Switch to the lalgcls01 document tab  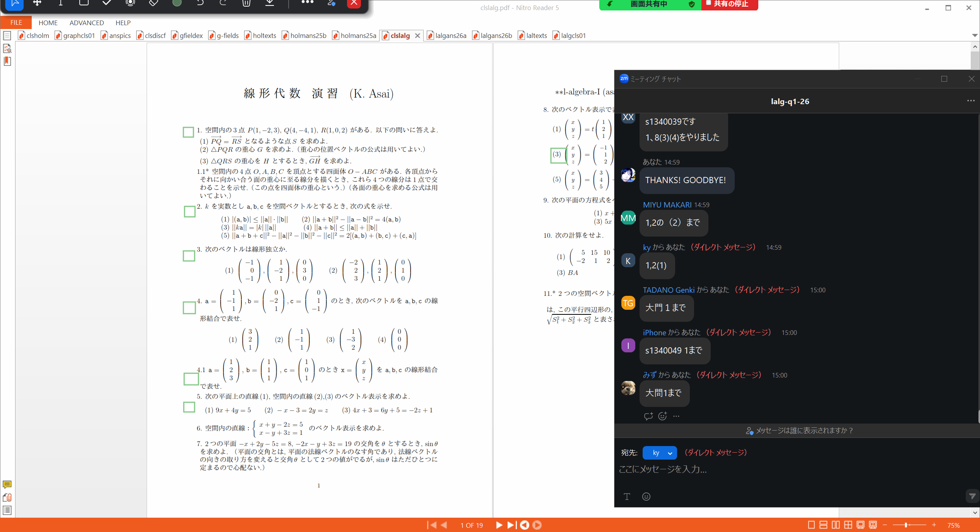[x=570, y=36]
